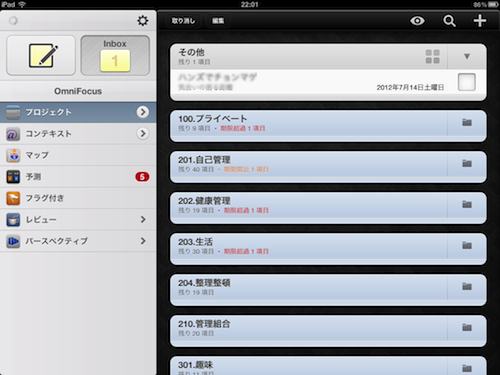Screen dimensions: 500x375
Task: Open folder 201.自己管理
Action: tap(328, 167)
